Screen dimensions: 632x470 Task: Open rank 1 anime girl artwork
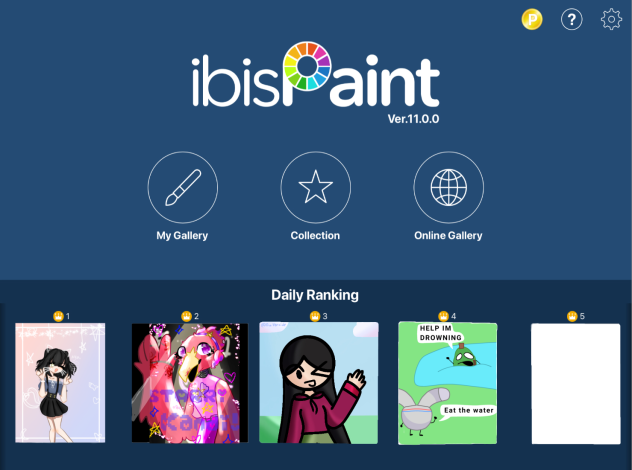click(x=60, y=383)
